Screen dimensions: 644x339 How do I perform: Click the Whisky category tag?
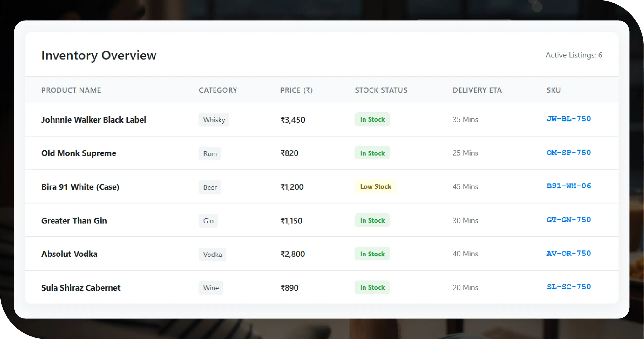click(214, 120)
